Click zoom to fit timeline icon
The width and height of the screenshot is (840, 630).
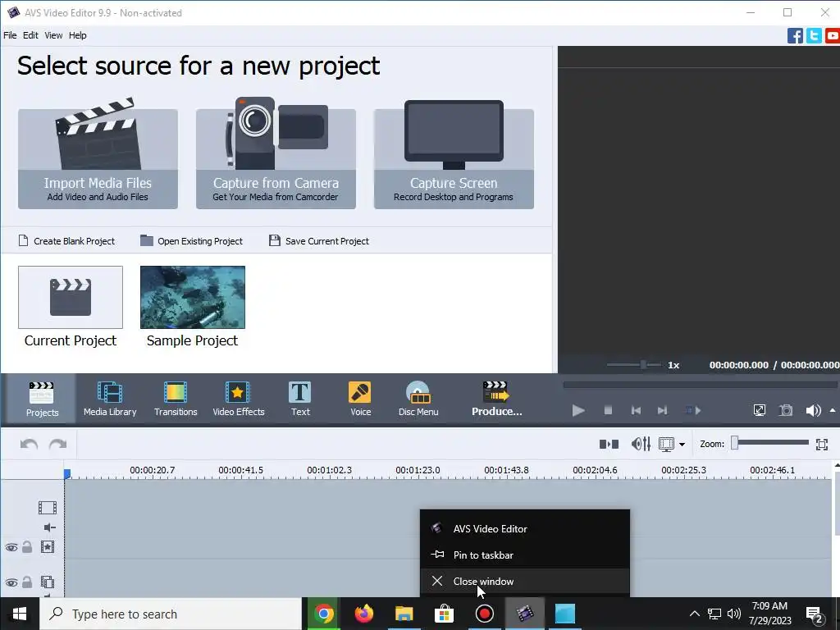coord(822,444)
